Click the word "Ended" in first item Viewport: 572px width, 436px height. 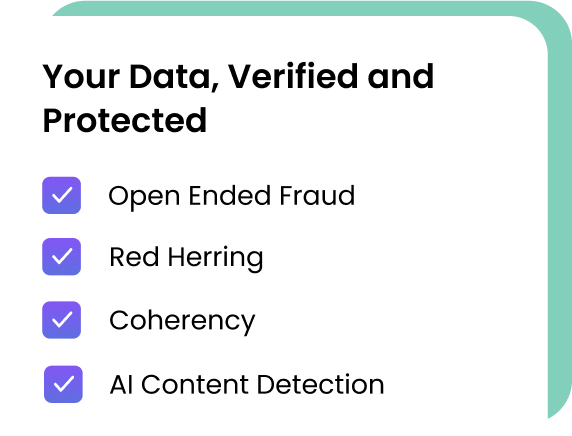(x=229, y=196)
